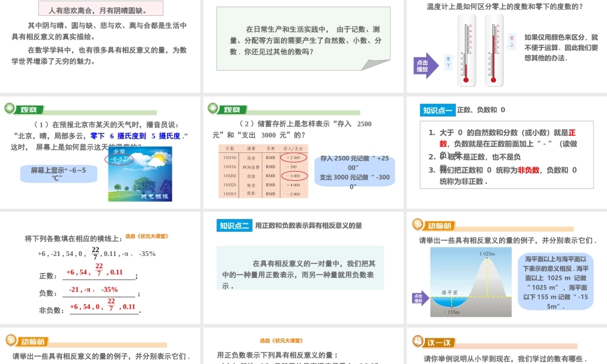
Task: Click the red word 非负数 in the knowledge box
Action: click(x=529, y=170)
